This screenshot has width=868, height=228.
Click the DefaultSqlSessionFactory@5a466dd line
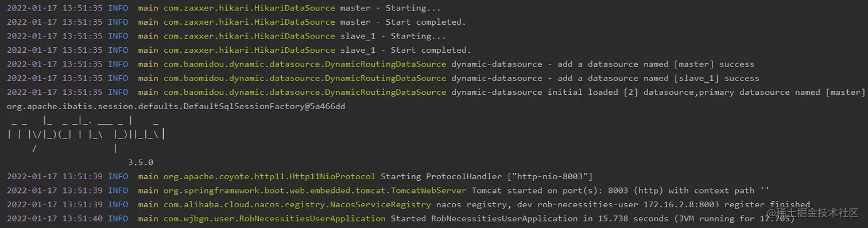click(x=176, y=106)
